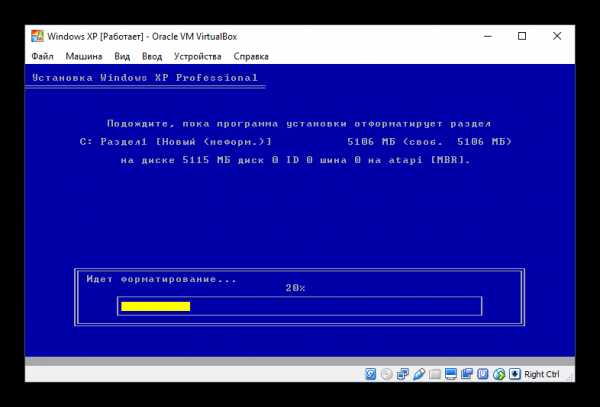
Task: Click the hard disk activity icon in status bar
Action: (x=371, y=374)
